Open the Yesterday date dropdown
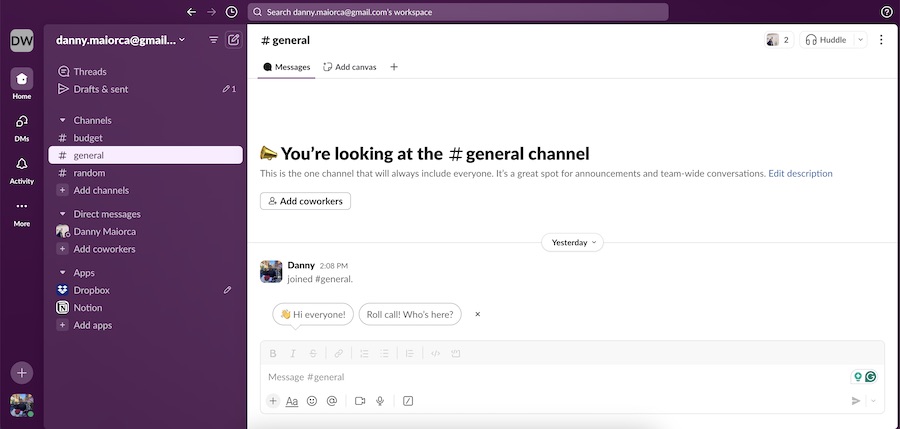 tap(572, 242)
